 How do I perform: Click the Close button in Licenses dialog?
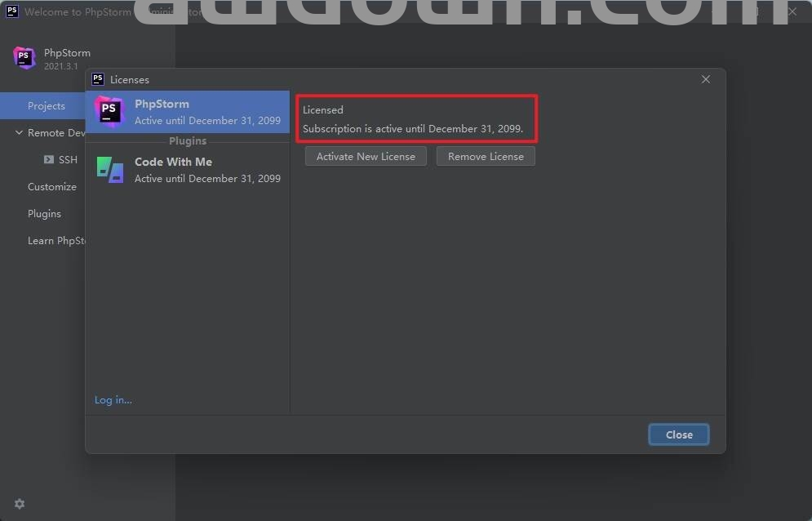point(678,434)
